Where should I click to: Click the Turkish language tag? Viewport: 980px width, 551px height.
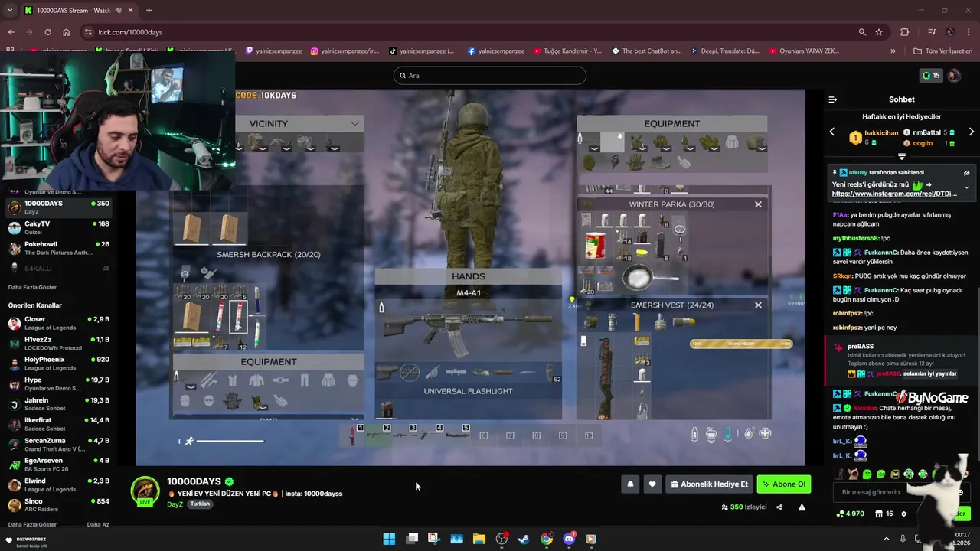click(x=200, y=504)
